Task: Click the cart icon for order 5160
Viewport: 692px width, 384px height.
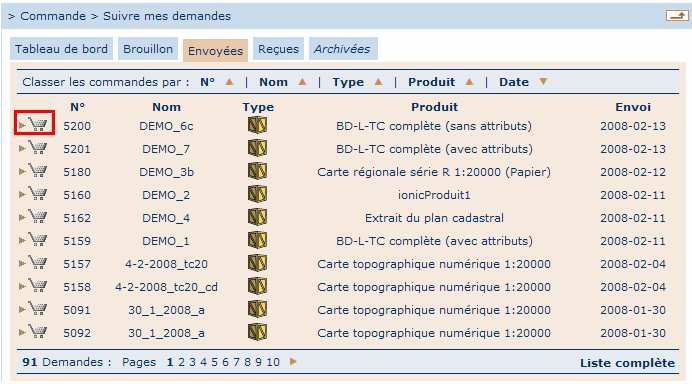Action: [38, 193]
